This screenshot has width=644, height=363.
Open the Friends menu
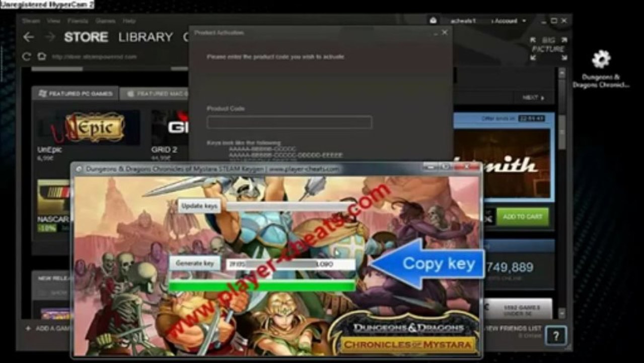[78, 21]
